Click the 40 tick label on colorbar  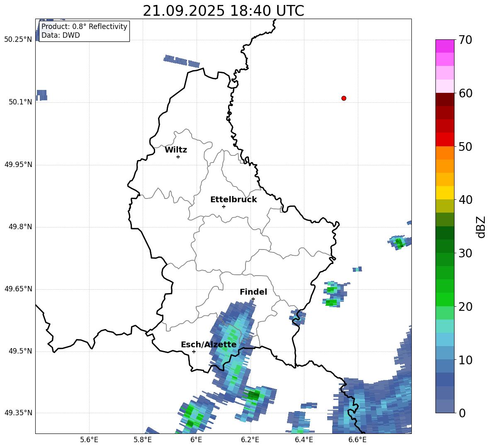465,200
